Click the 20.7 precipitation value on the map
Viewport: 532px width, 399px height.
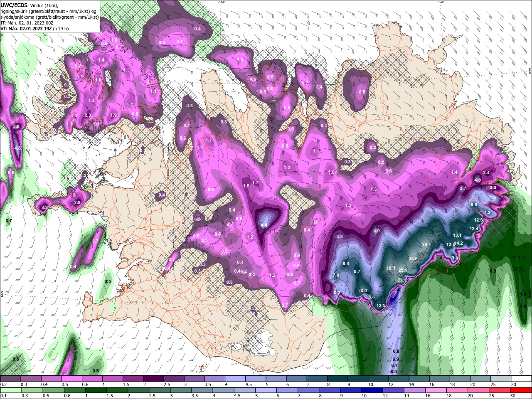coord(426,244)
